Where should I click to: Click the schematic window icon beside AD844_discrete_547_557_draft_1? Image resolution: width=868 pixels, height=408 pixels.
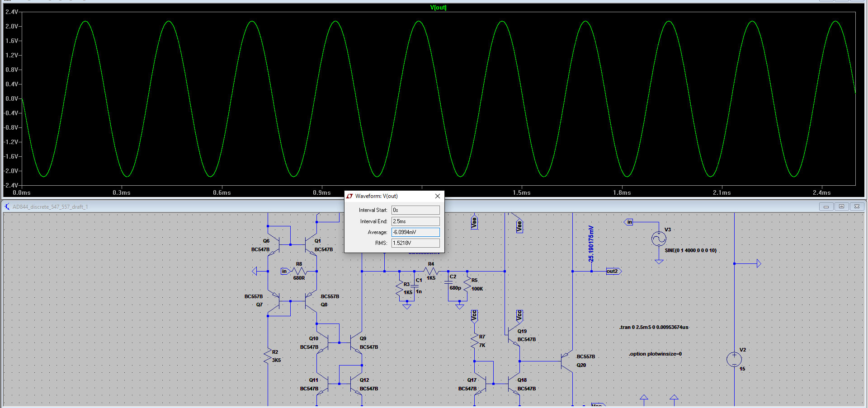(x=7, y=206)
